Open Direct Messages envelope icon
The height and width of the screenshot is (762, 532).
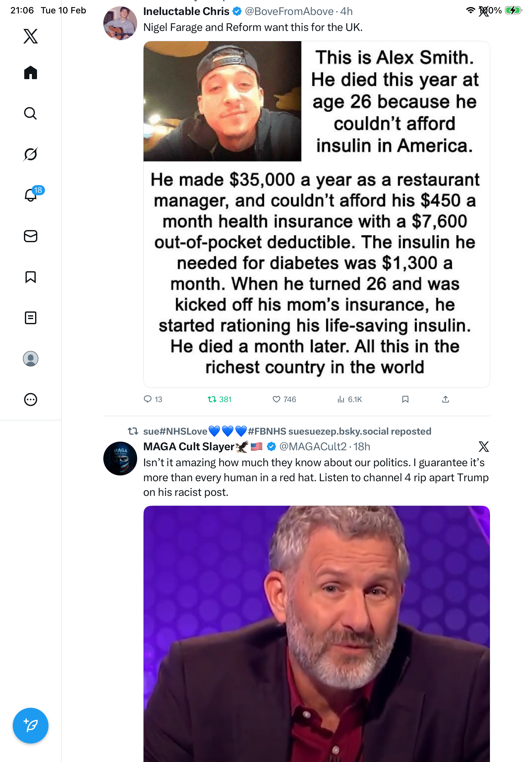coord(31,236)
